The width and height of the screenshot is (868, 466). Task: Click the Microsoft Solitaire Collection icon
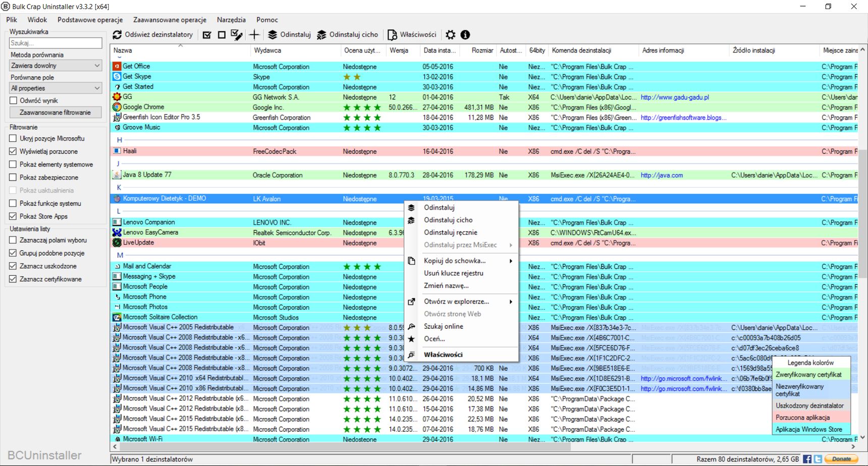click(x=117, y=317)
